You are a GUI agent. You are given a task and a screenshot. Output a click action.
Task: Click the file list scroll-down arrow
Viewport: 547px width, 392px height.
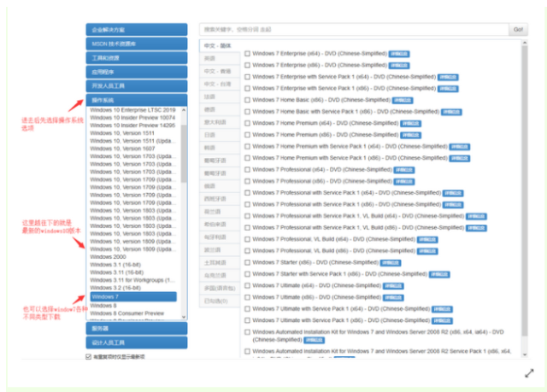525,354
